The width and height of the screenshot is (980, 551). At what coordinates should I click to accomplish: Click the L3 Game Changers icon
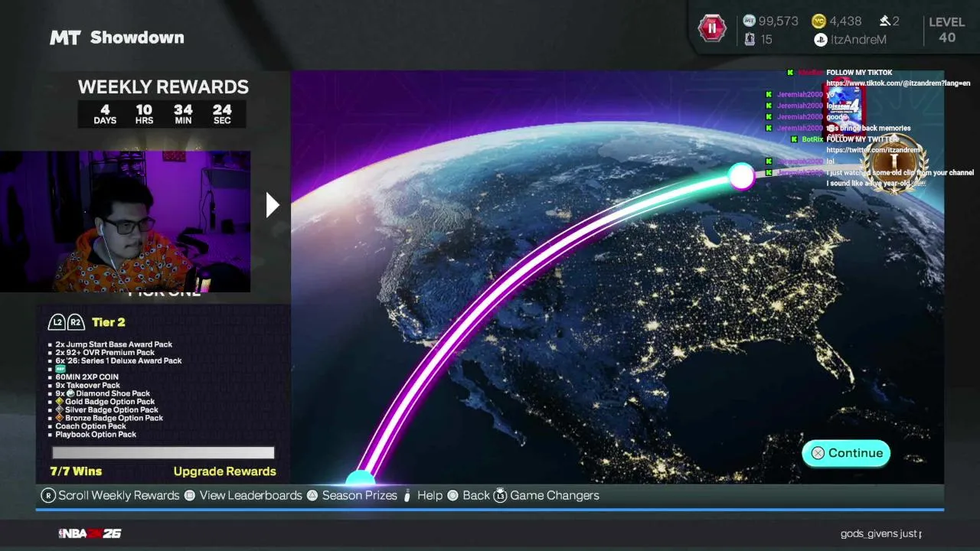pyautogui.click(x=500, y=495)
